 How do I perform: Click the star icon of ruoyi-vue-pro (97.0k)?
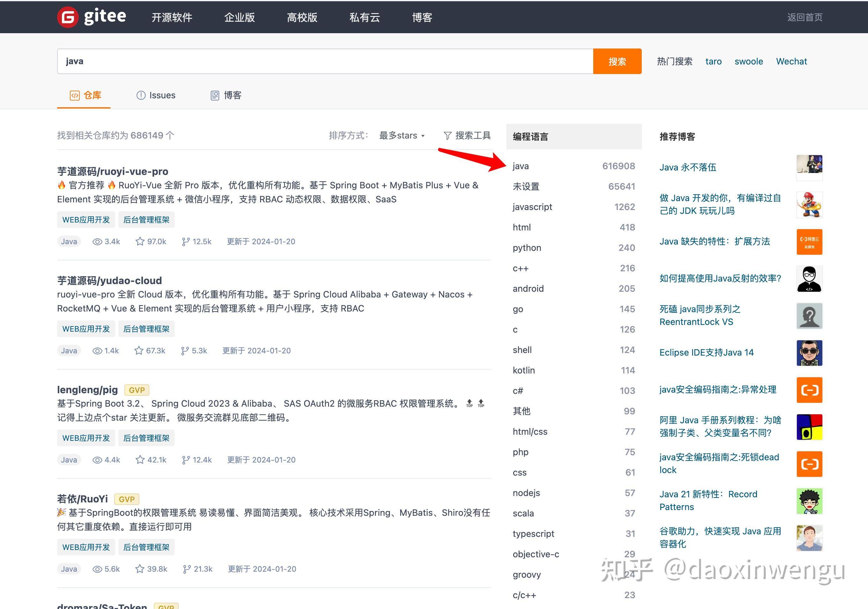[140, 241]
